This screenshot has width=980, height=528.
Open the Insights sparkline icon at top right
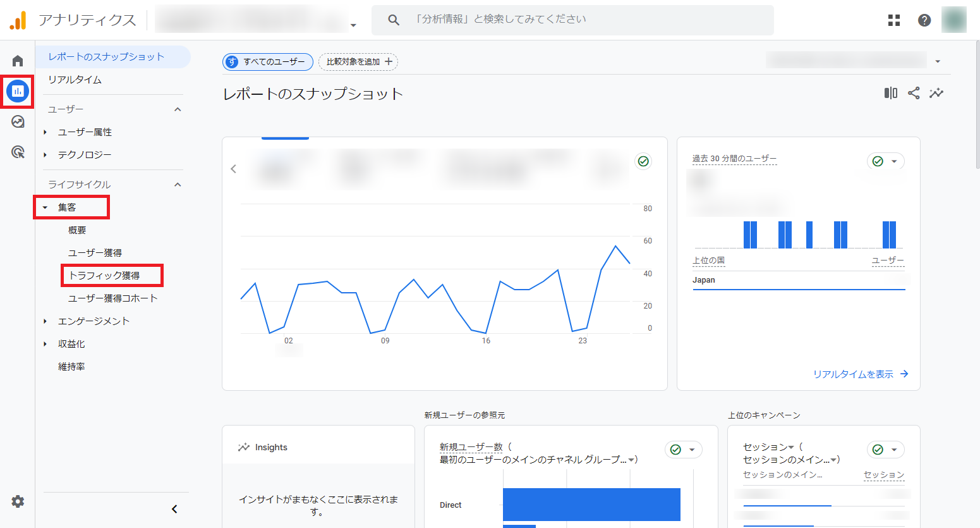[x=936, y=94]
